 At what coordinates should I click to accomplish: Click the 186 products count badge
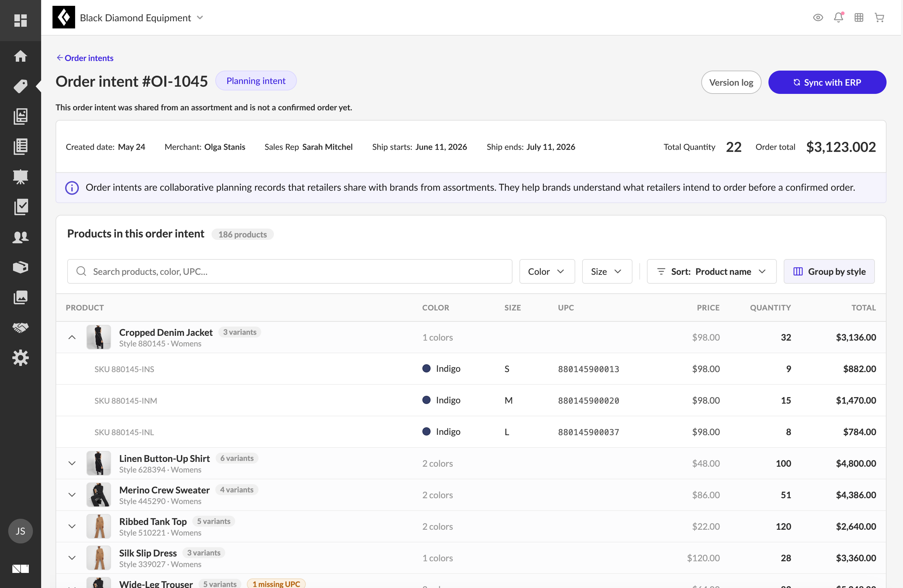click(242, 234)
